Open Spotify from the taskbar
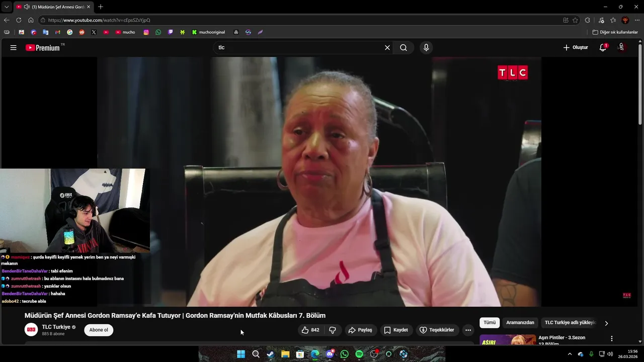Image resolution: width=644 pixels, height=362 pixels. (359, 354)
